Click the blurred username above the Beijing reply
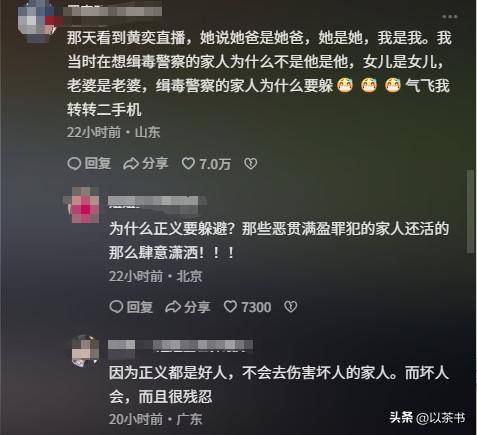Viewport: 477px width, 435px height. coord(153,202)
